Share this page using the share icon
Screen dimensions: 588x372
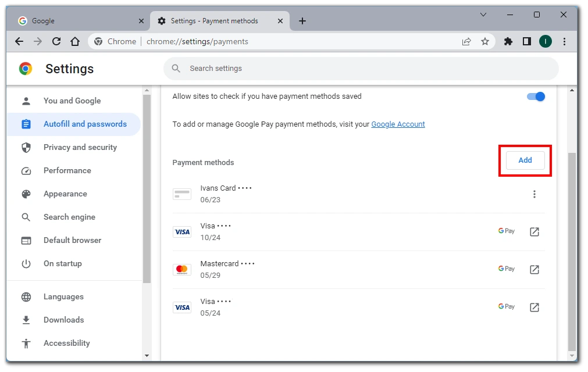point(466,42)
